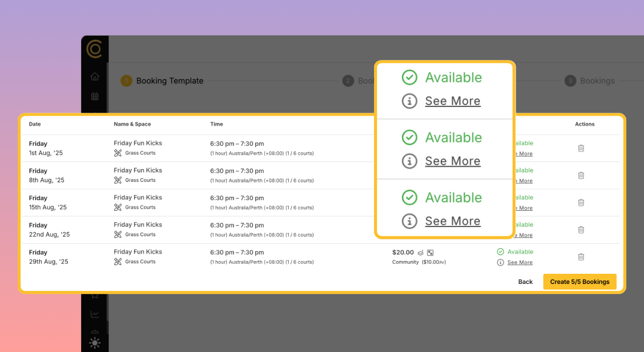
Task: Click Grass Courts icon in 1st Aug row
Action: [x=118, y=153]
